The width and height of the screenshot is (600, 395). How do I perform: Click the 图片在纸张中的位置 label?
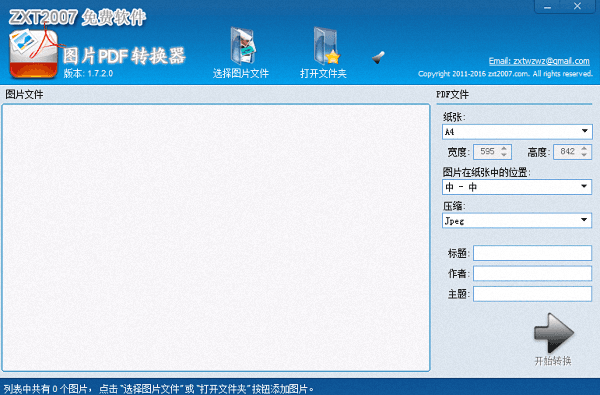pyautogui.click(x=487, y=172)
